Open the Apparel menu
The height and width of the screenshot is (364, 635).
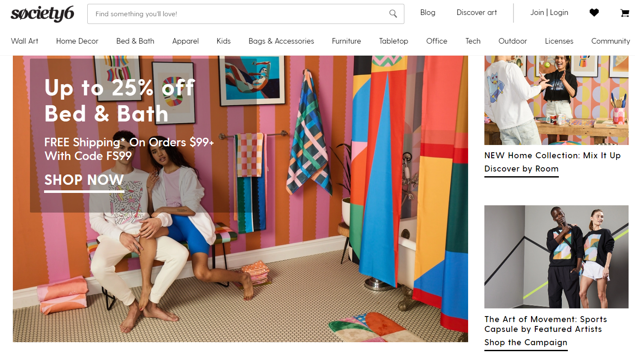(185, 41)
